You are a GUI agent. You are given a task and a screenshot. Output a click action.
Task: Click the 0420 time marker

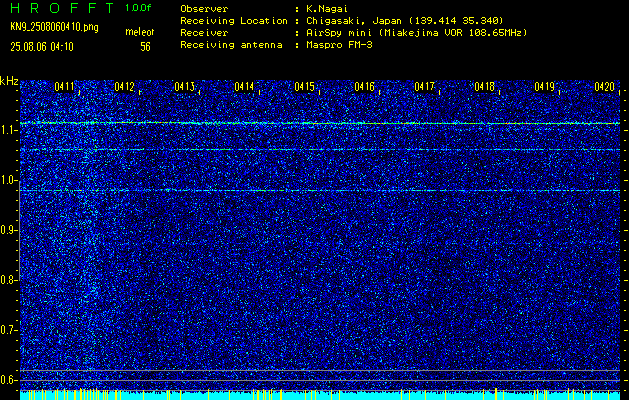(x=605, y=86)
